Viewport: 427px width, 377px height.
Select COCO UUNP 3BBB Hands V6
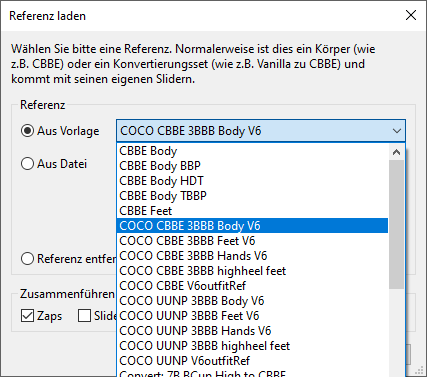[252, 331]
